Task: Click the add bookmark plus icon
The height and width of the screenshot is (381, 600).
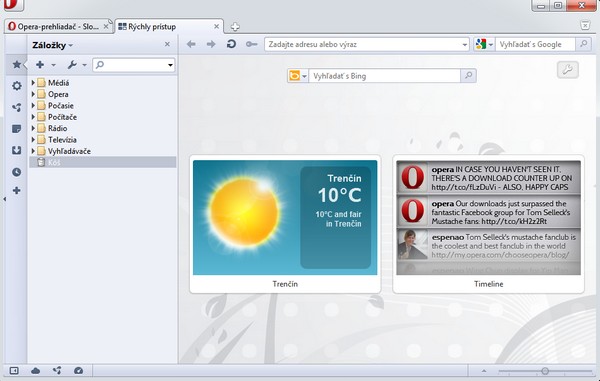Action: pos(40,65)
